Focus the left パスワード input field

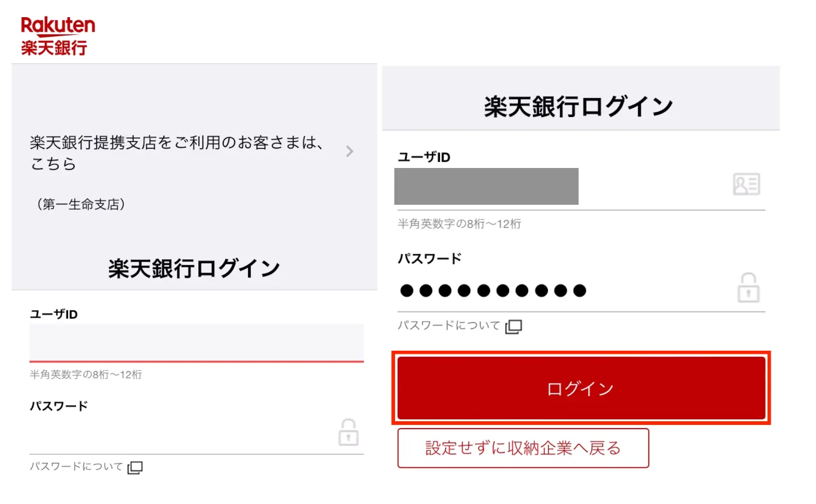point(183,434)
